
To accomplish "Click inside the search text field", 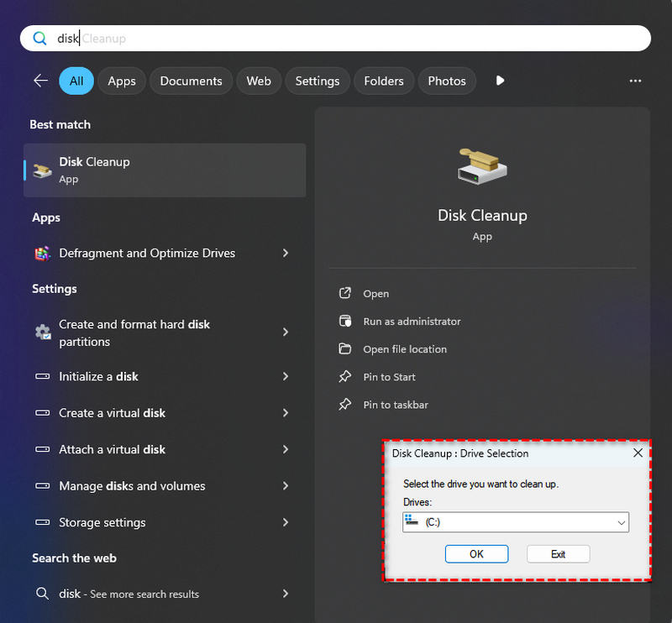I will 335,38.
